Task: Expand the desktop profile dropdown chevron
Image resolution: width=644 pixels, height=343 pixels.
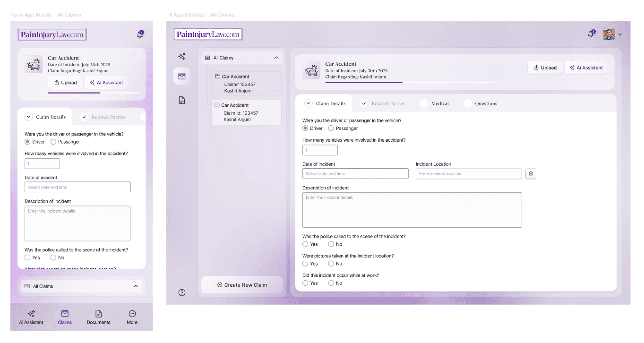Action: [620, 34]
